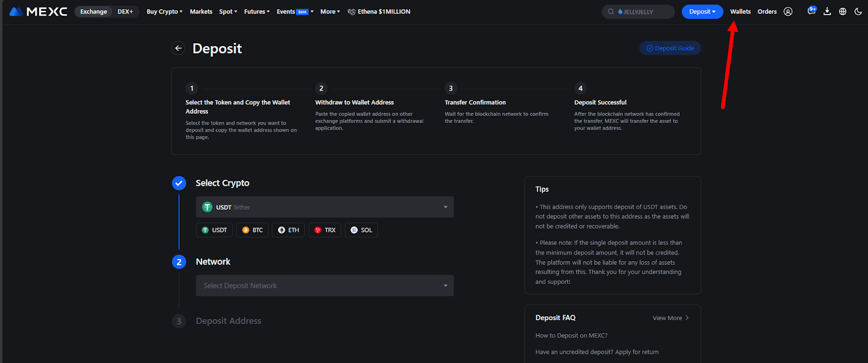Choose the BTC quick-select chip
This screenshot has height=363, width=868.
click(252, 230)
